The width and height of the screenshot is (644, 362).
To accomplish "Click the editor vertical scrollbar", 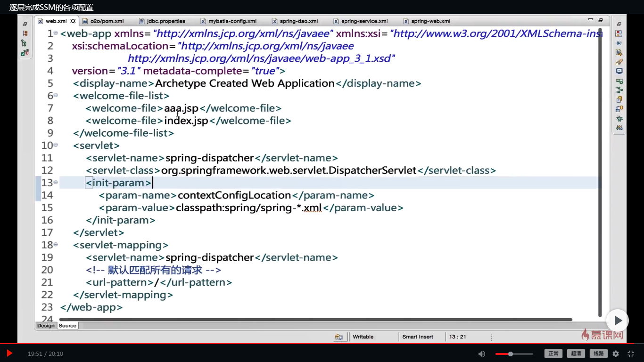I will pyautogui.click(x=600, y=173).
